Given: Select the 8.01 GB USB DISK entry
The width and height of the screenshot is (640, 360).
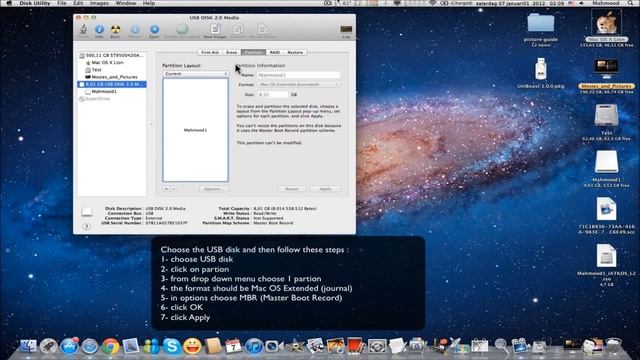Looking at the screenshot, I should [111, 84].
